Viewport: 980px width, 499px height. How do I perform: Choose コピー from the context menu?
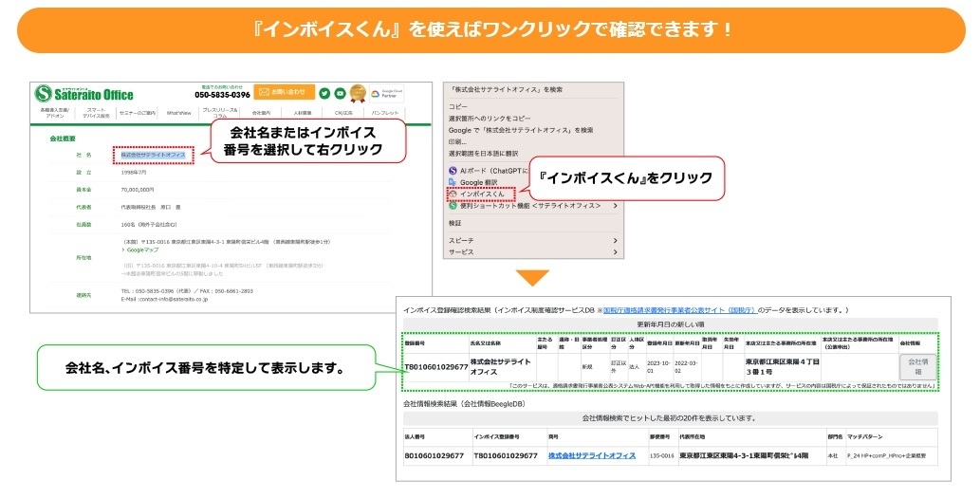pyautogui.click(x=458, y=106)
